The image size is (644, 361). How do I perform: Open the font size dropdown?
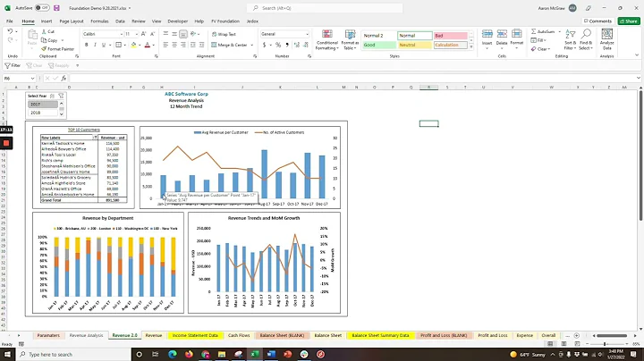coord(136,34)
